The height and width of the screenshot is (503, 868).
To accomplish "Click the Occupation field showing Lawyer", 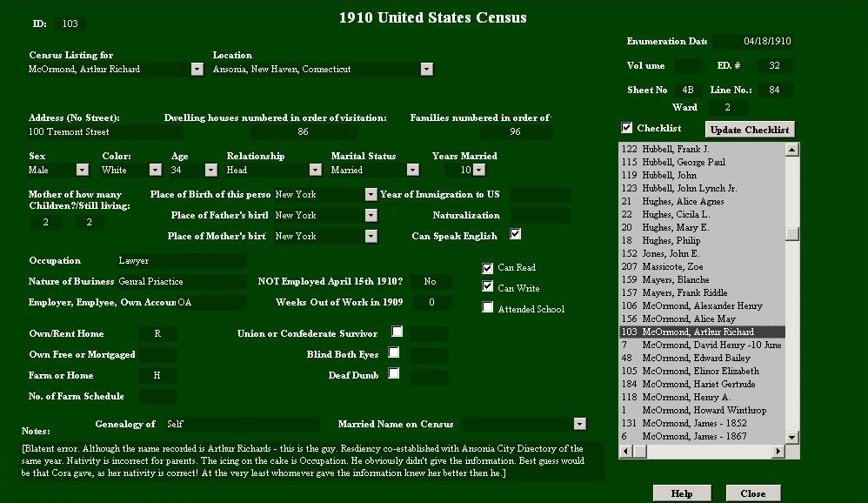I will 182,261.
